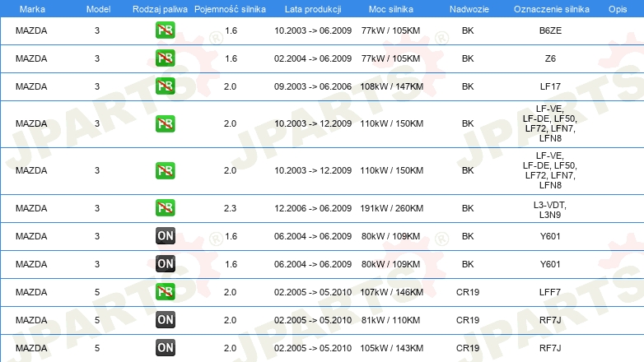Click the Model column header

point(98,9)
